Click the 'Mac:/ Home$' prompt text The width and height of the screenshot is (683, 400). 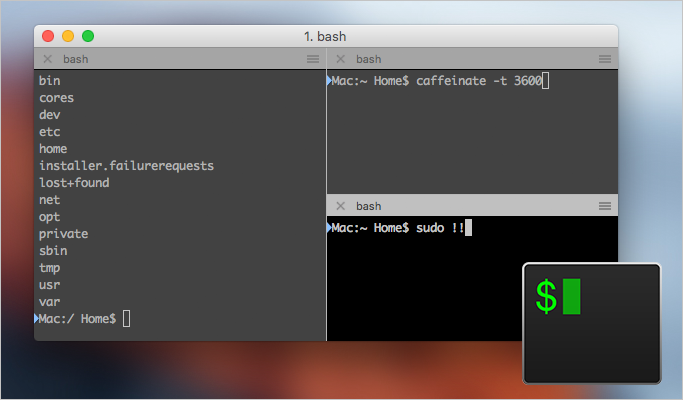point(78,319)
